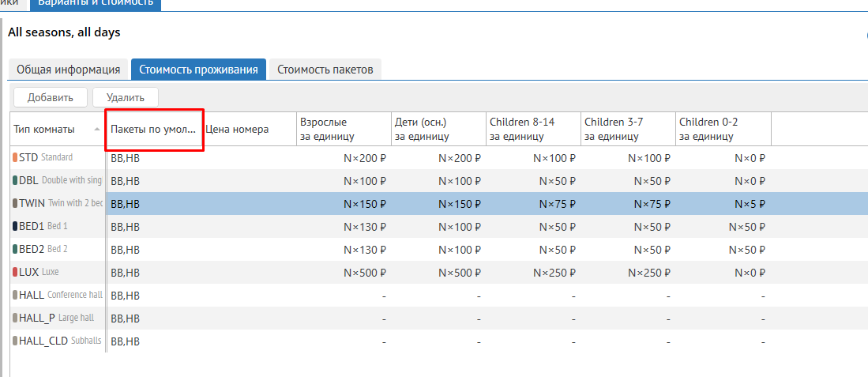Open the Варианты и стоимость top tab

pyautogui.click(x=95, y=4)
